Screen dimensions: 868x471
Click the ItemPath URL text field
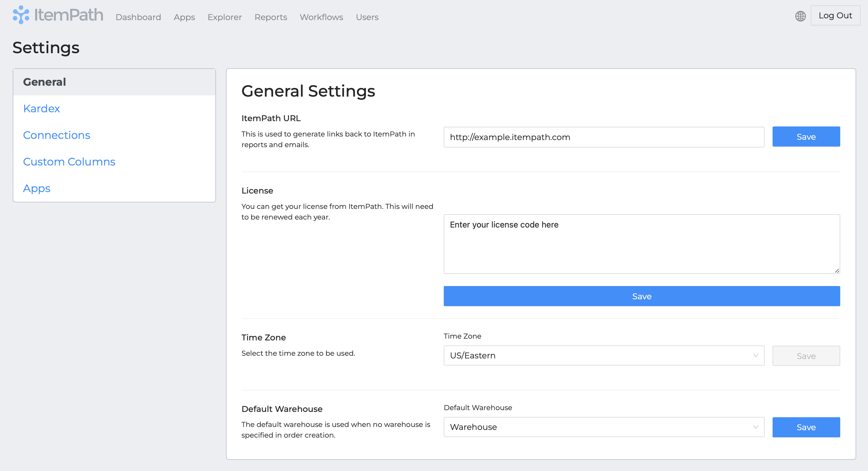pyautogui.click(x=603, y=137)
